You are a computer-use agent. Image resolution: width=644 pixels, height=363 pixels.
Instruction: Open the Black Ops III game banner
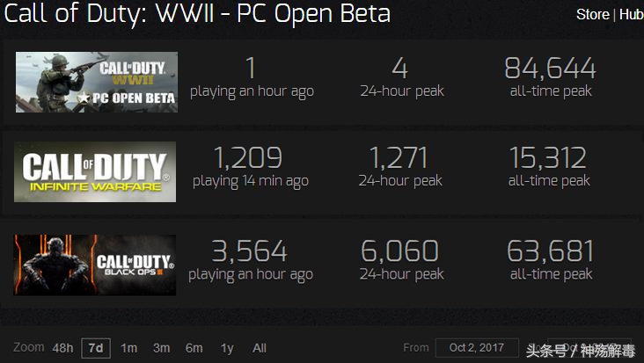click(x=96, y=265)
